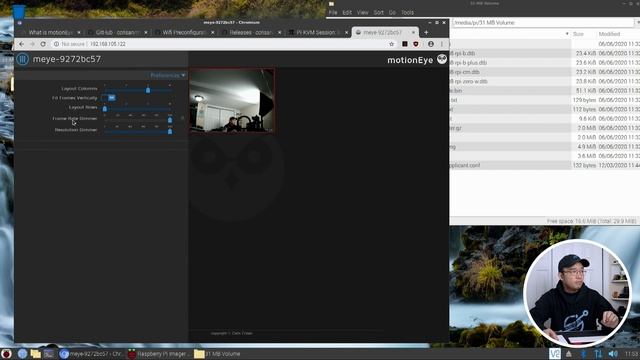Open the Raspberry Pi start menu
This screenshot has width=640, height=360.
point(6,354)
